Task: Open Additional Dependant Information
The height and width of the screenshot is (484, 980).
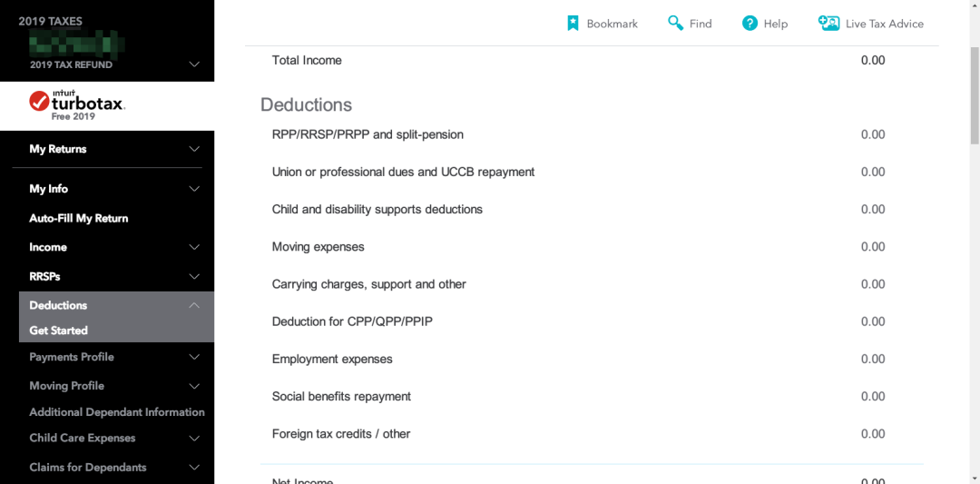Action: tap(117, 412)
